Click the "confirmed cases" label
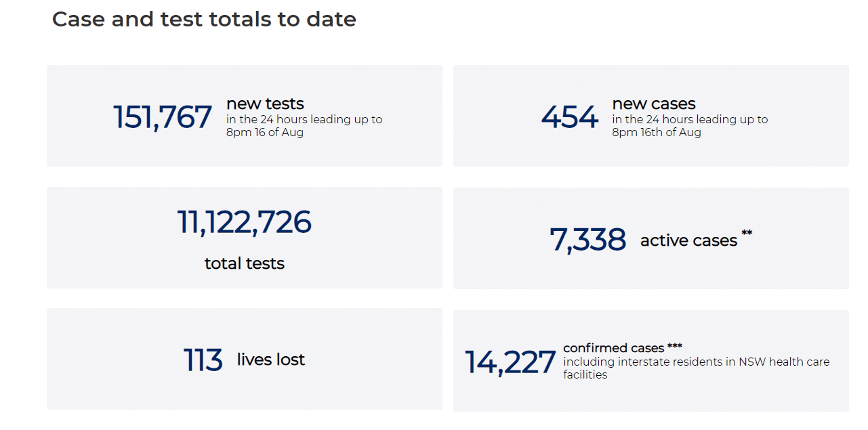This screenshot has width=868, height=430. (614, 348)
